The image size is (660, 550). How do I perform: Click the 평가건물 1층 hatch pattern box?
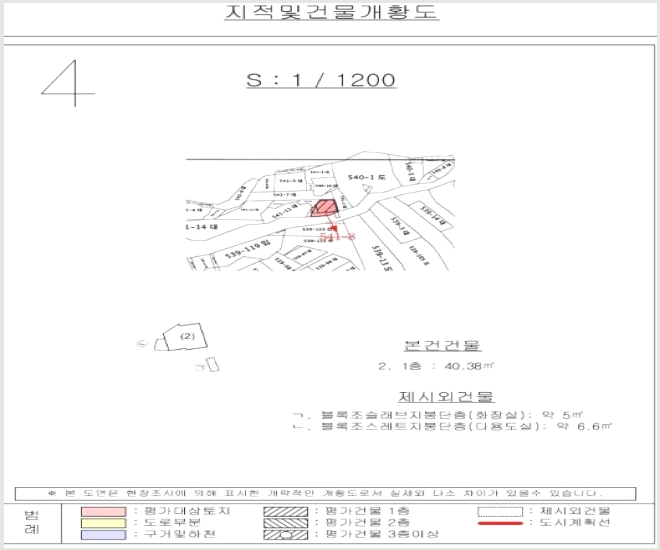point(286,512)
